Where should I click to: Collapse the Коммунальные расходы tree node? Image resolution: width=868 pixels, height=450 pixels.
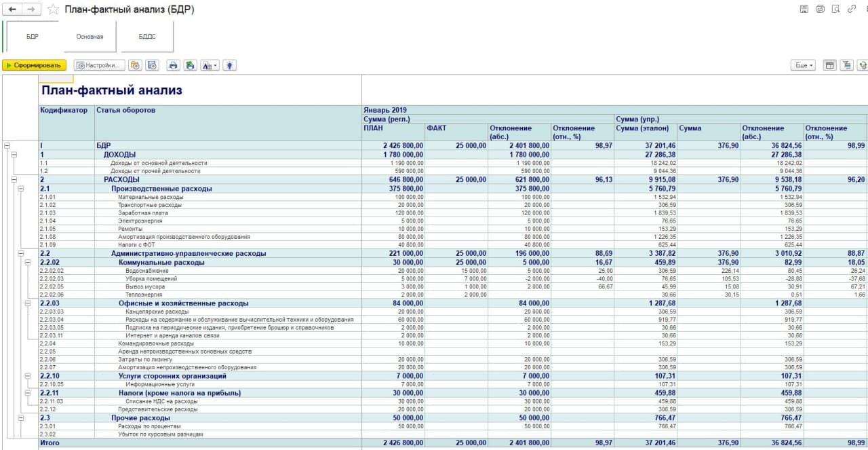pos(27,262)
